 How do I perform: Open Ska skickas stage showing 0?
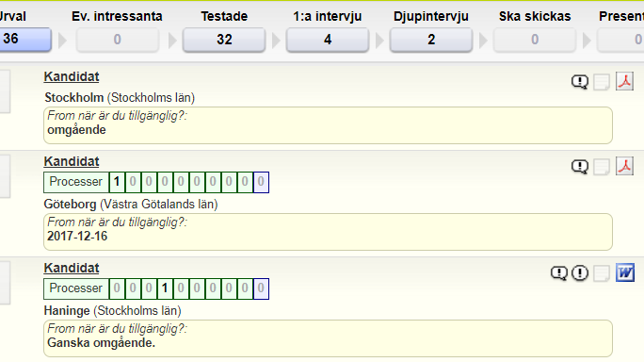click(535, 40)
